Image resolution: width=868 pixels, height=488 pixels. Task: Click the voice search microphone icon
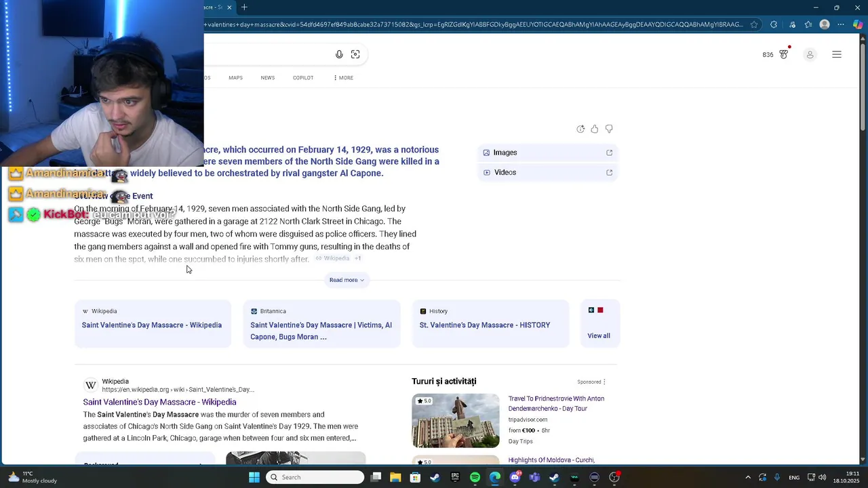(339, 54)
